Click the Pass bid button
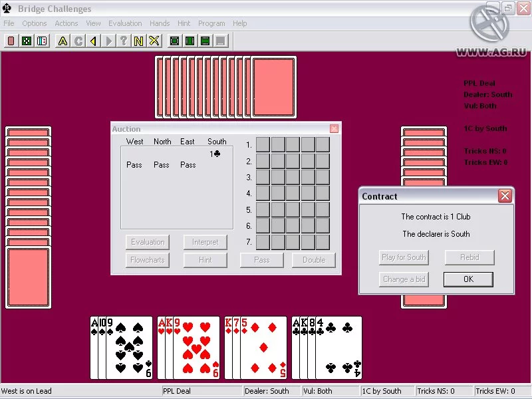 point(261,260)
